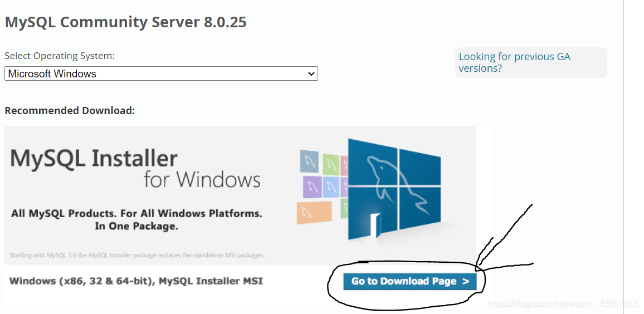The image size is (644, 314).
Task: Click the Recommended Download label
Action: point(70,111)
